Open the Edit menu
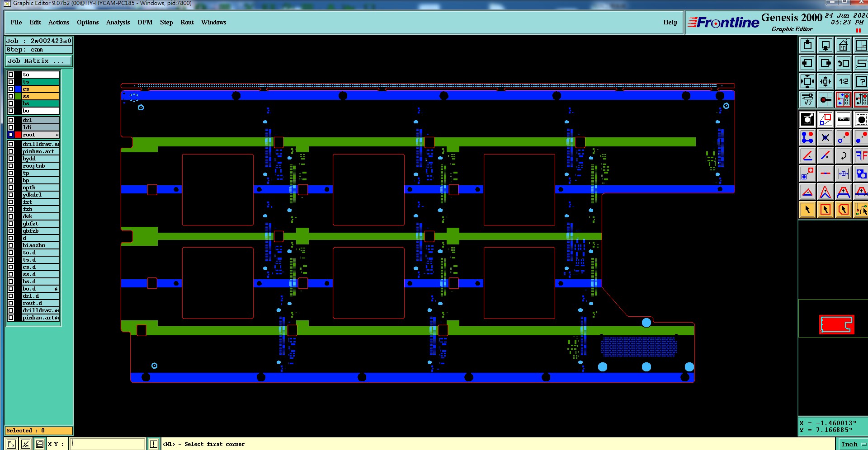The height and width of the screenshot is (450, 868). pyautogui.click(x=35, y=22)
